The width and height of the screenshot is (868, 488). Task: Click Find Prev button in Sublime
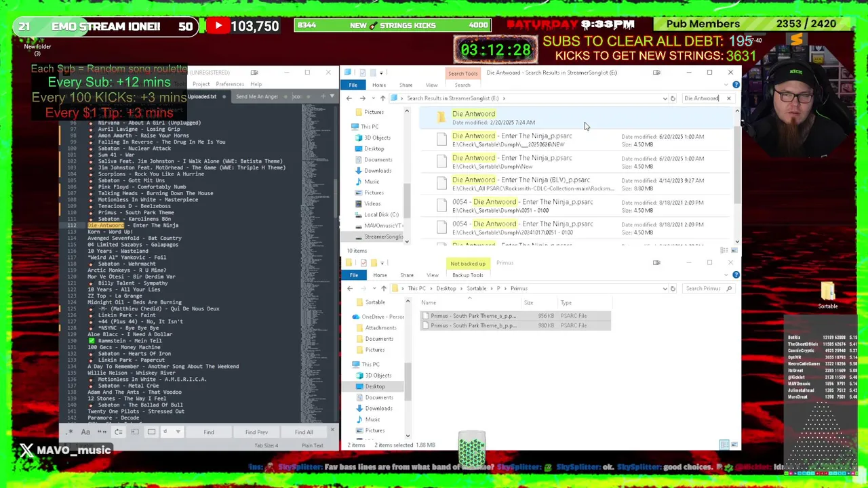(256, 432)
